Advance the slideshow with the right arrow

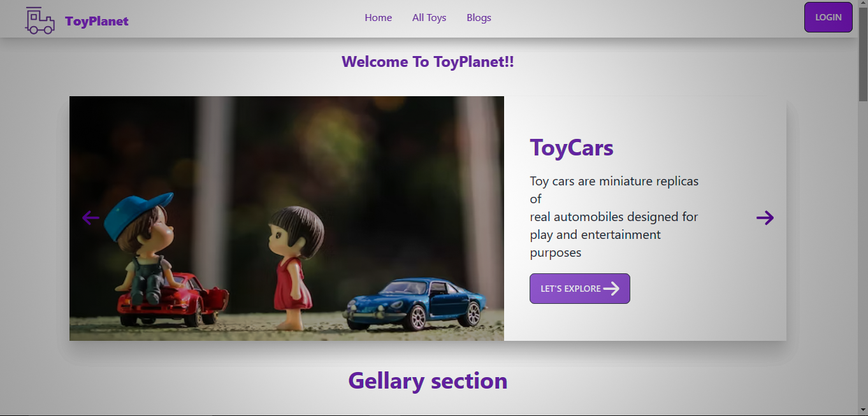765,218
